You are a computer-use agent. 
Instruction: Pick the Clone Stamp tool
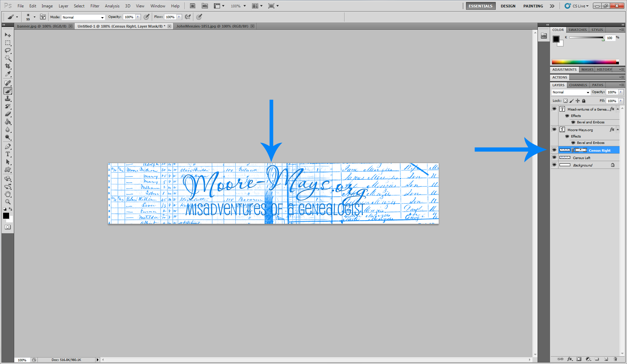pos(8,99)
